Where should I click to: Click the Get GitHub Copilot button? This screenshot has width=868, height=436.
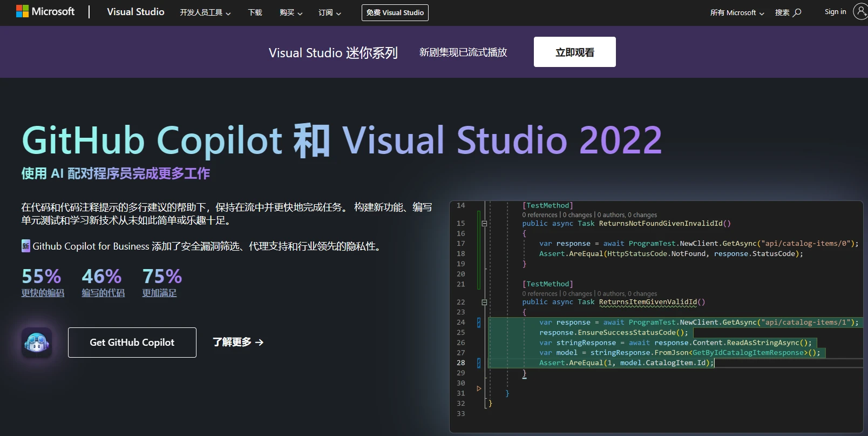pyautogui.click(x=132, y=343)
